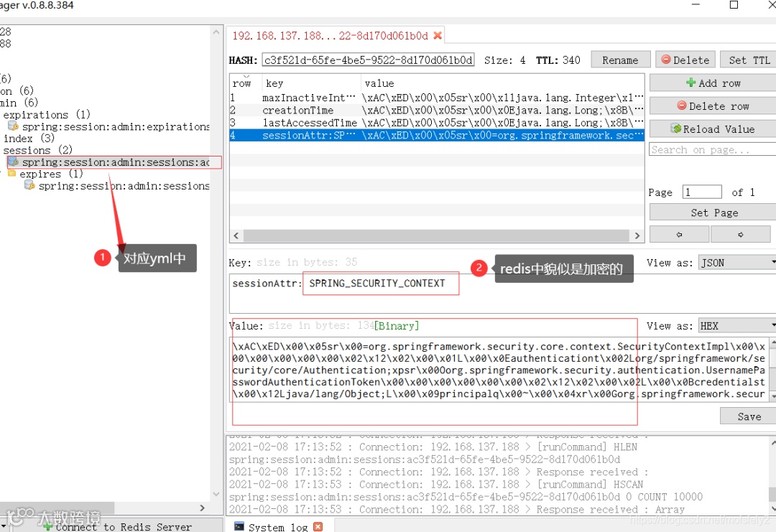Close the System log tab
Image resolution: width=776 pixels, height=532 pixels.
point(318,526)
